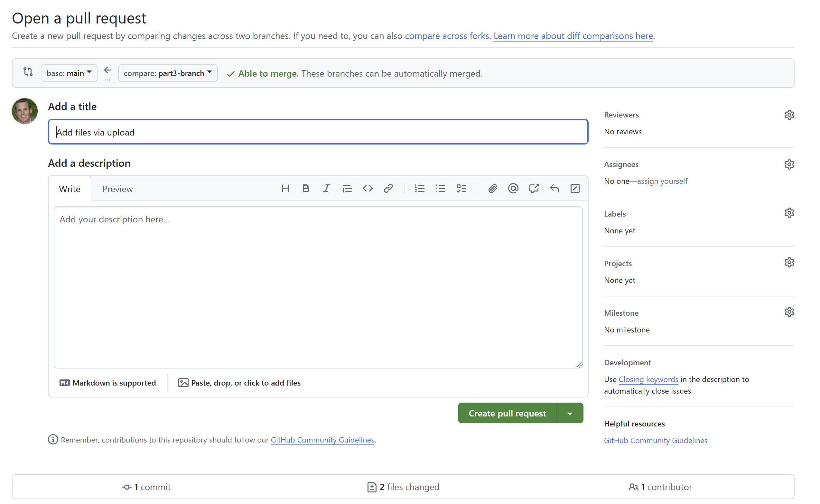Insert a code snippet with the code icon
The width and height of the screenshot is (820, 504).
(x=368, y=189)
